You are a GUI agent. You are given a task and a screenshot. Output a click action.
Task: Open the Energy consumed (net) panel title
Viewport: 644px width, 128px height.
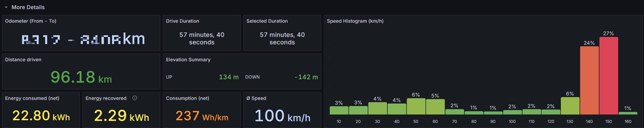pyautogui.click(x=32, y=98)
